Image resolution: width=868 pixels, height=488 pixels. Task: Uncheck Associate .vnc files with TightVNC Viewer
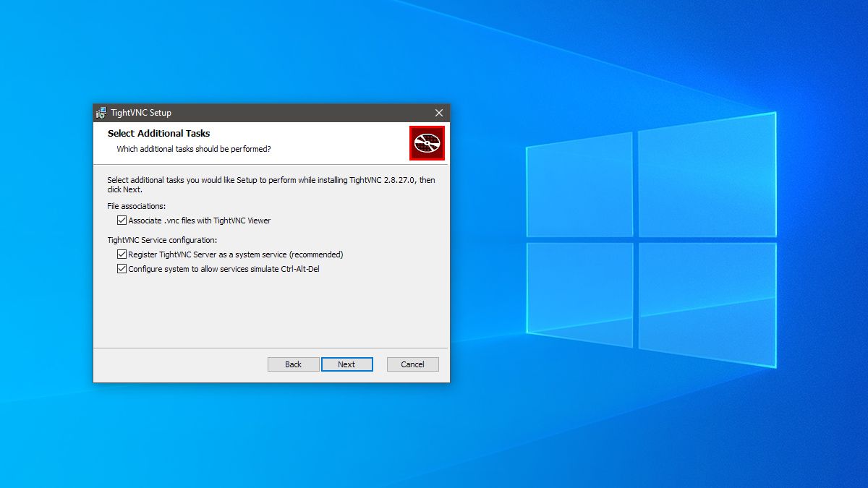(x=122, y=221)
